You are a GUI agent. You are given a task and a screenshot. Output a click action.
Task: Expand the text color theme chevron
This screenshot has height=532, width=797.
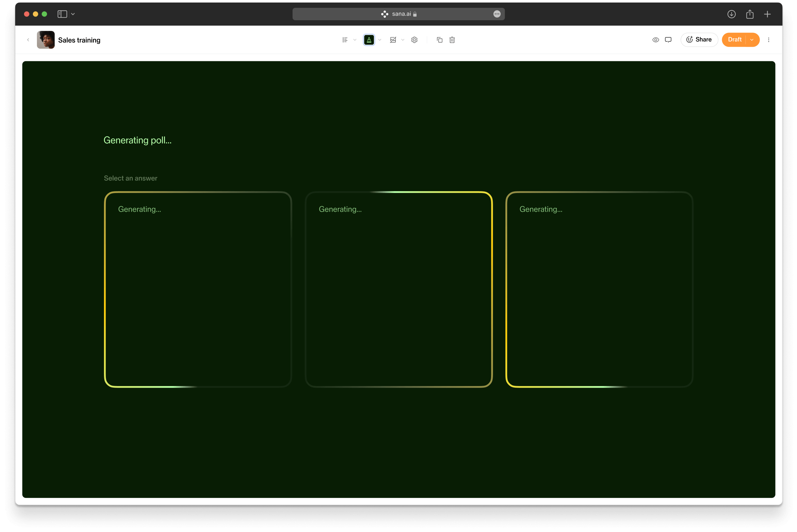coord(380,40)
